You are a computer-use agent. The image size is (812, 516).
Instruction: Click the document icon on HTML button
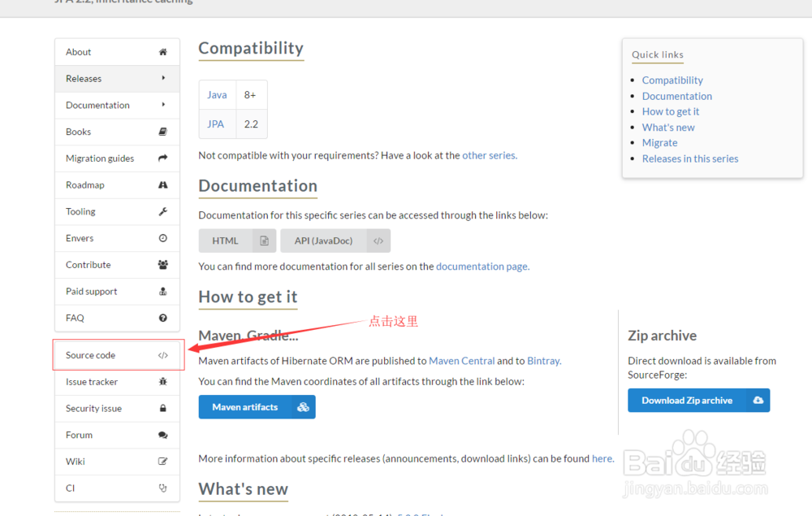pyautogui.click(x=264, y=241)
